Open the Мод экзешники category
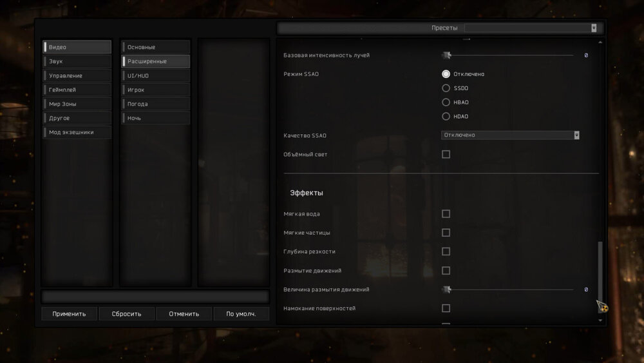 [x=77, y=132]
